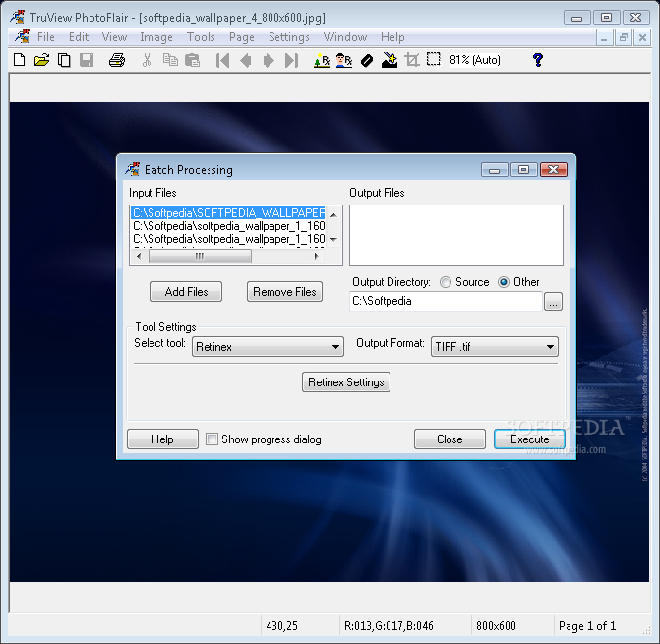Print with the printer toolbar icon
660x644 pixels.
point(117,60)
